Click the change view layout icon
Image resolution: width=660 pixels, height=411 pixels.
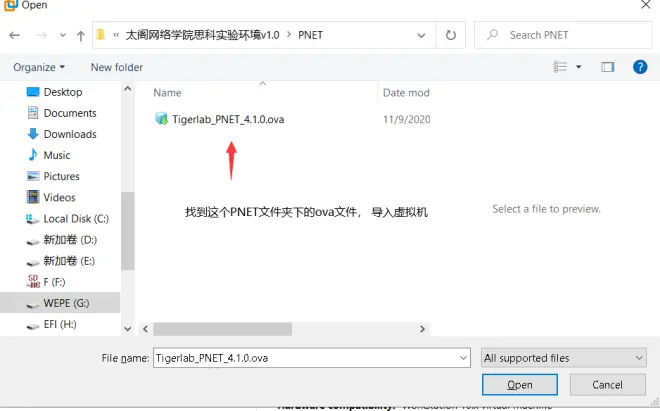560,67
